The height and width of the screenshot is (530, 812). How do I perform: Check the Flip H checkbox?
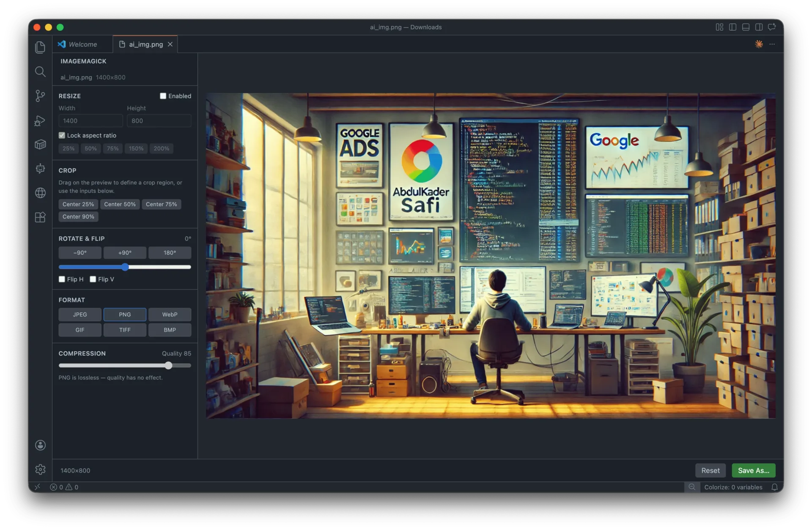(x=62, y=279)
